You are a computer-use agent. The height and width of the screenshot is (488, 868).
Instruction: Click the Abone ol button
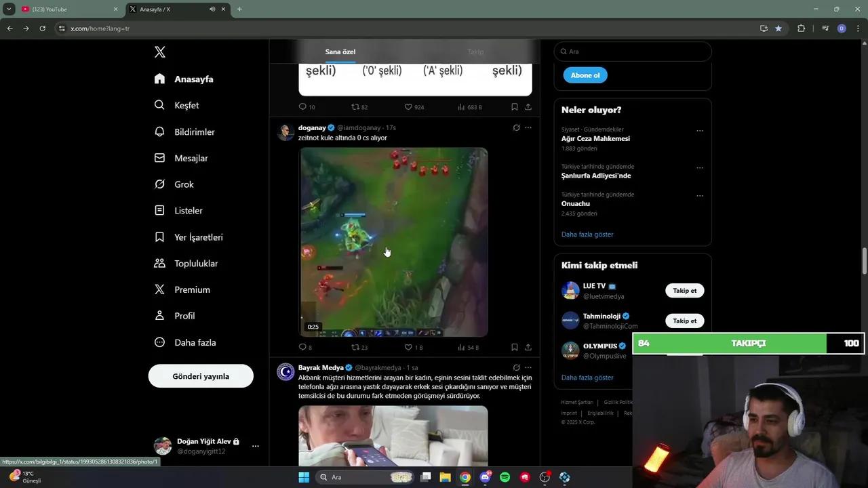pyautogui.click(x=585, y=75)
